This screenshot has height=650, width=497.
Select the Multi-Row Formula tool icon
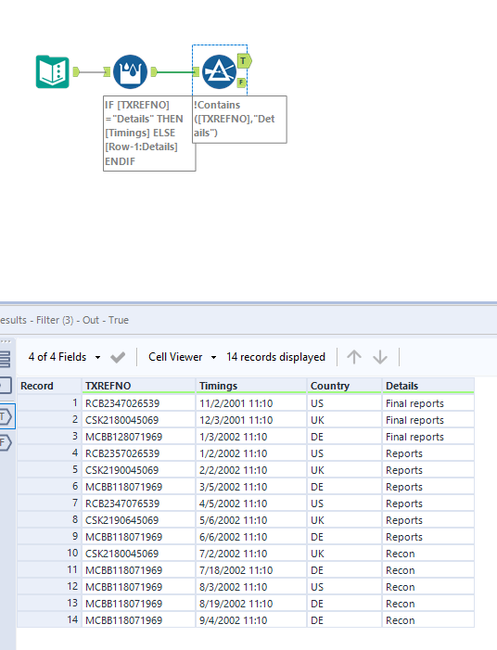point(130,72)
